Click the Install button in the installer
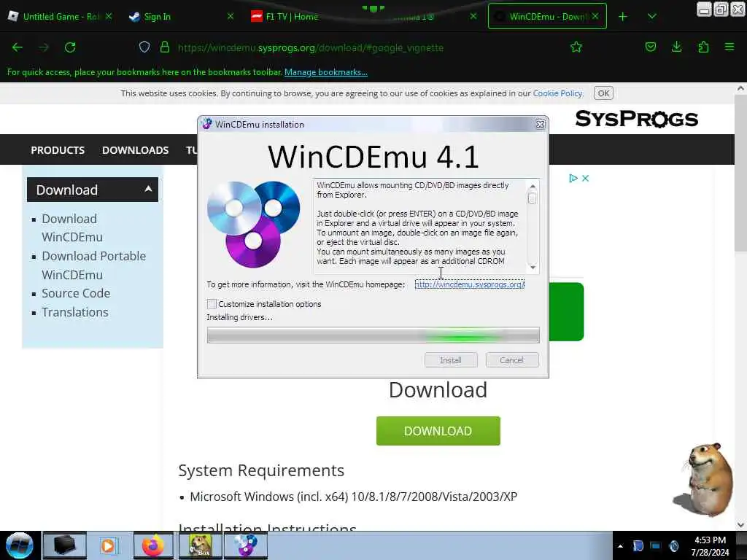747x560 pixels. click(x=451, y=360)
